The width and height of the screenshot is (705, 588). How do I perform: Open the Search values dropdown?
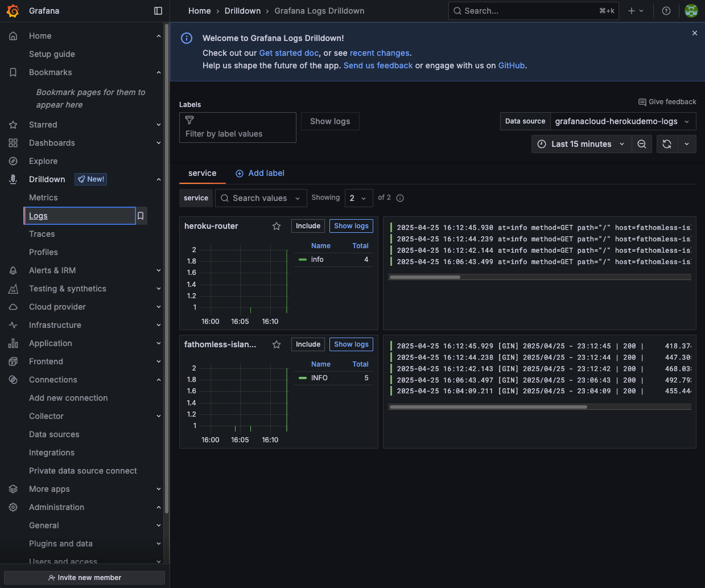pyautogui.click(x=261, y=198)
